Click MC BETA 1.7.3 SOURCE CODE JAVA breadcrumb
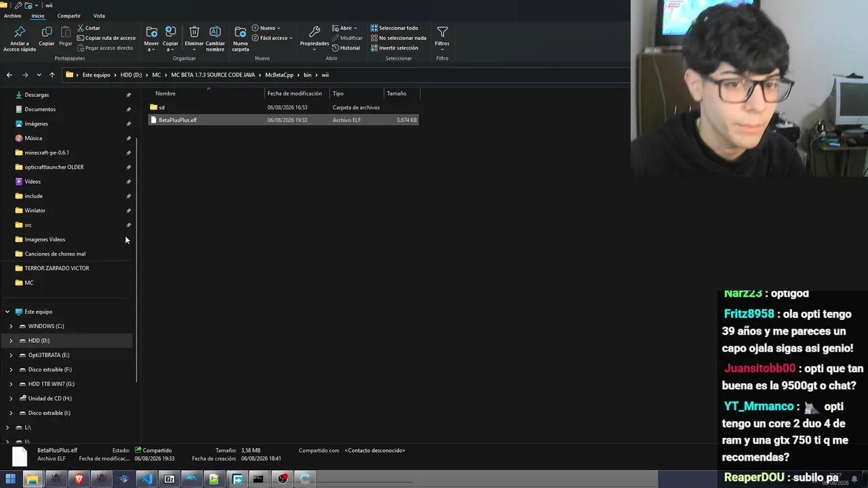 [x=212, y=75]
